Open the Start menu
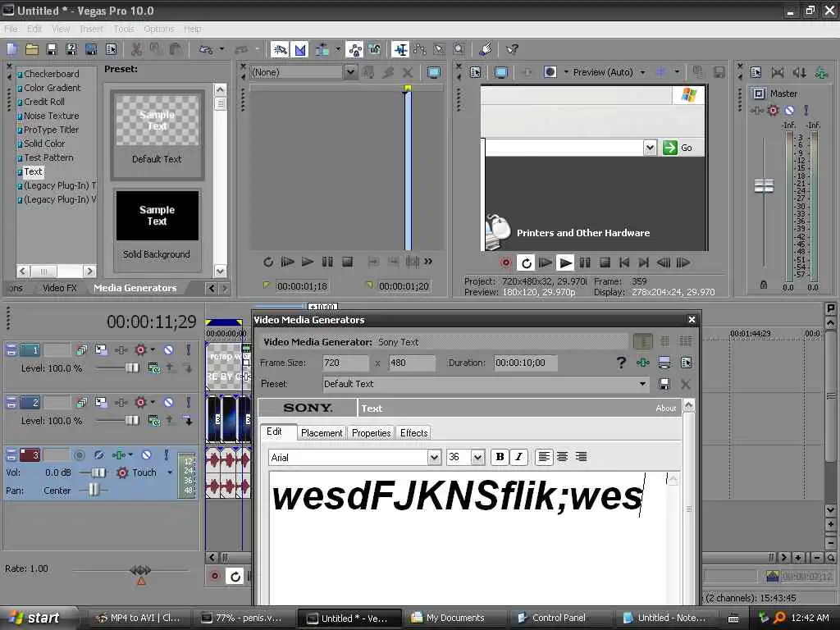840x630 pixels. (35, 618)
